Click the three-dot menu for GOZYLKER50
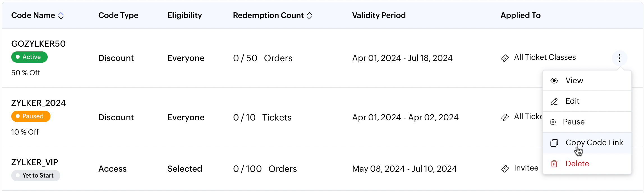644x193 pixels. pyautogui.click(x=619, y=58)
